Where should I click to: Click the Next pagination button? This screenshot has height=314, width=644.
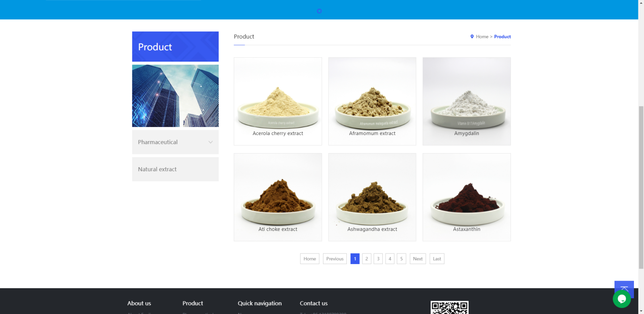(x=418, y=259)
